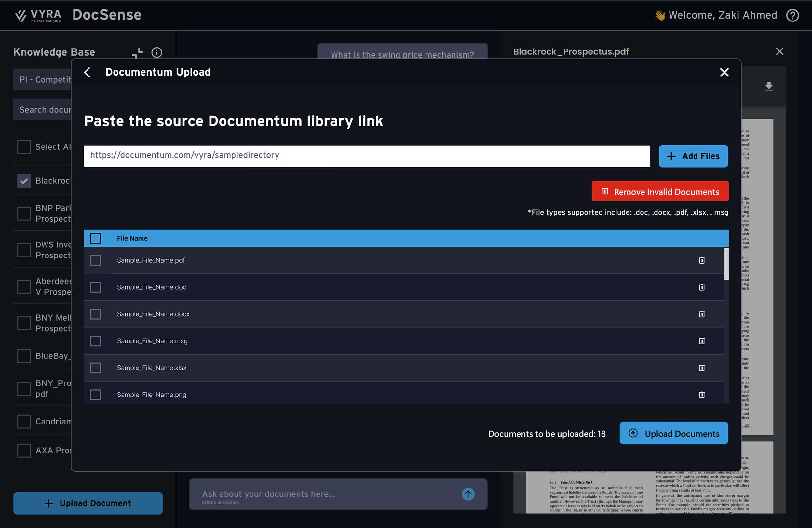This screenshot has height=528, width=812.
Task: Delete Sample_File_Name.png with trash icon
Action: 702,395
